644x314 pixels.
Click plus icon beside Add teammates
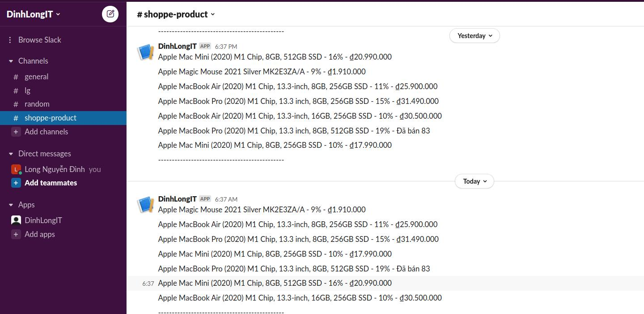16,183
